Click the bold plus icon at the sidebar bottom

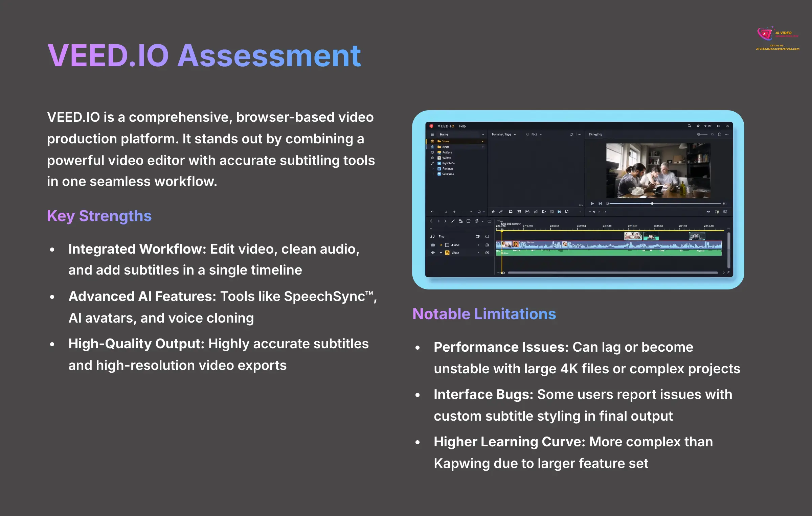pyautogui.click(x=454, y=212)
